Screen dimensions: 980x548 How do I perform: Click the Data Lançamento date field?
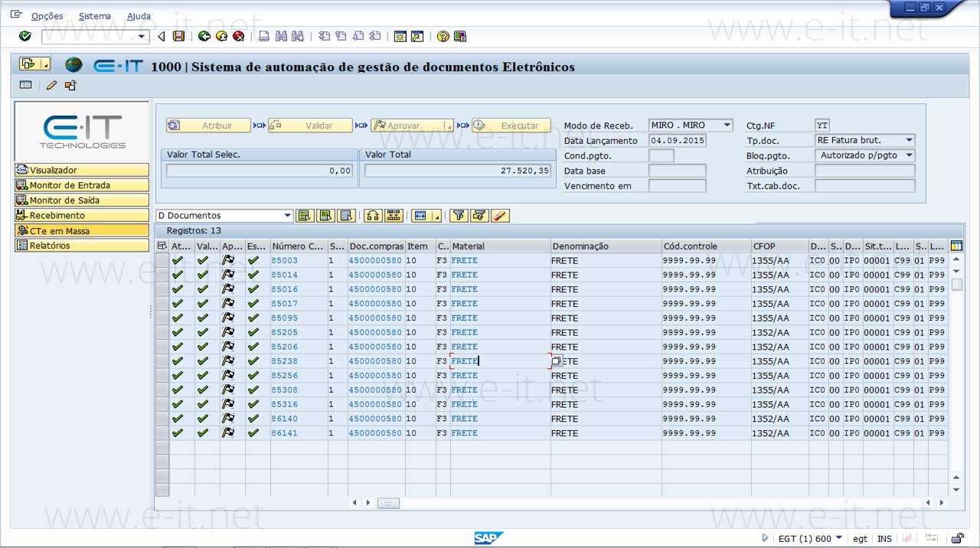678,140
